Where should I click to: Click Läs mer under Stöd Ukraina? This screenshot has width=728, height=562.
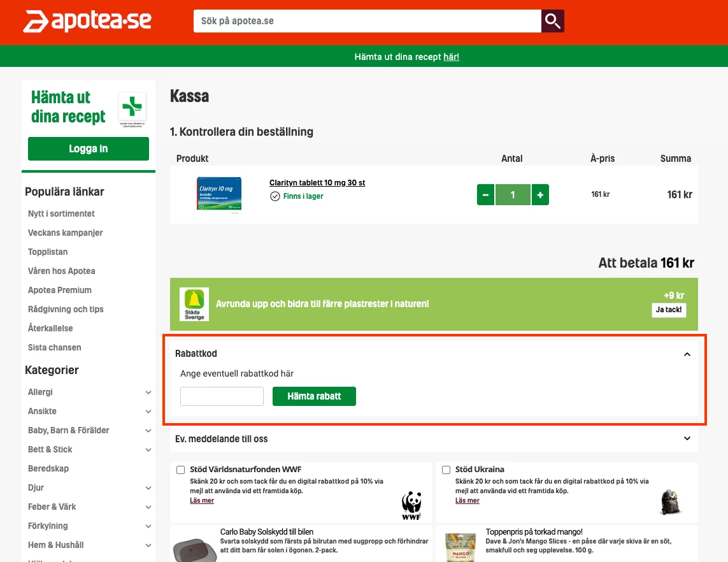[467, 500]
